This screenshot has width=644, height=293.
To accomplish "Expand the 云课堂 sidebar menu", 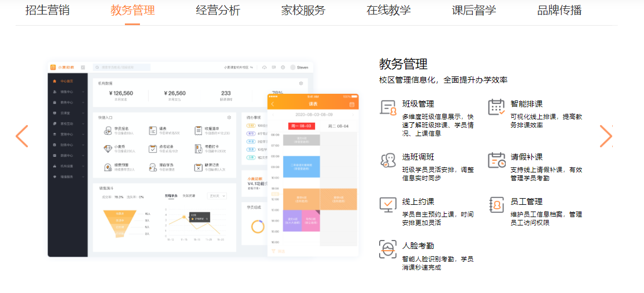I will click(68, 113).
